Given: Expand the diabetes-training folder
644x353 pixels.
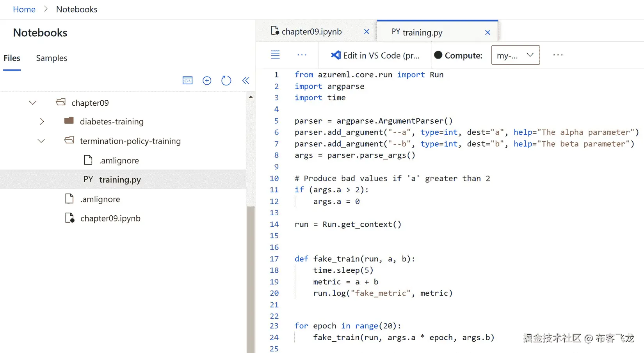Looking at the screenshot, I should coord(42,121).
